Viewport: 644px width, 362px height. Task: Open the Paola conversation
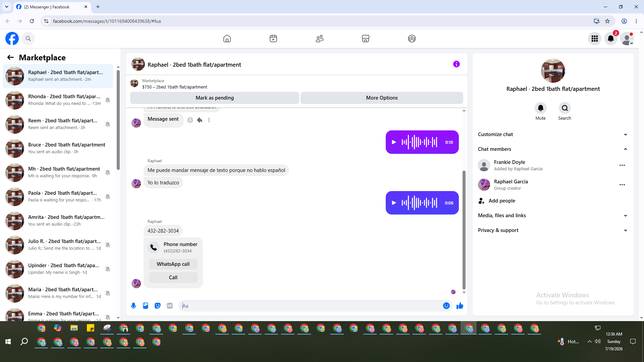tap(58, 196)
